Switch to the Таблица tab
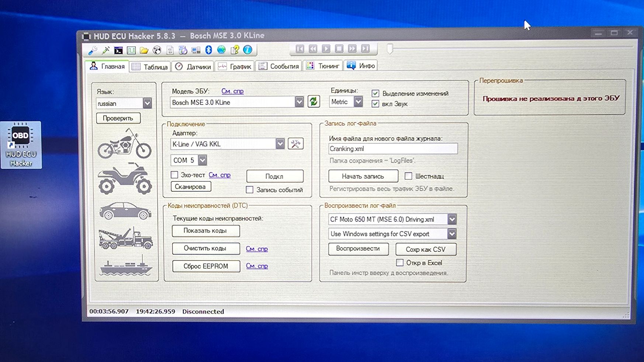This screenshot has height=362, width=644. click(150, 67)
